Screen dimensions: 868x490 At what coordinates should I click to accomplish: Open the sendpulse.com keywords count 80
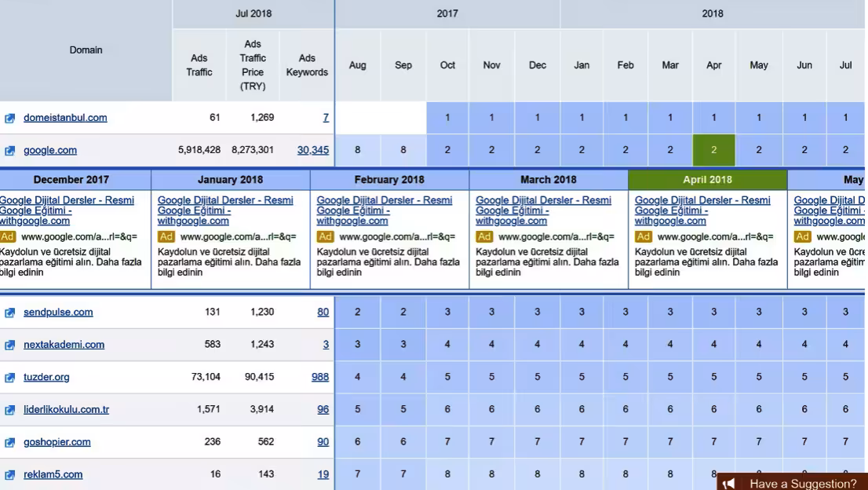click(323, 312)
